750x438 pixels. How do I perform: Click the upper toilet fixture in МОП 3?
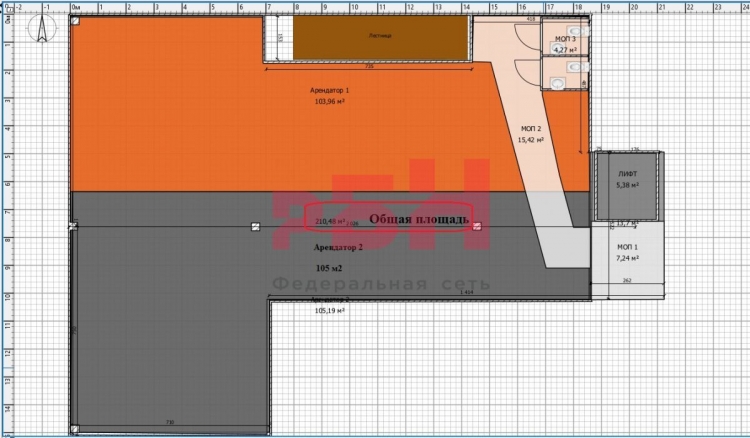(574, 31)
